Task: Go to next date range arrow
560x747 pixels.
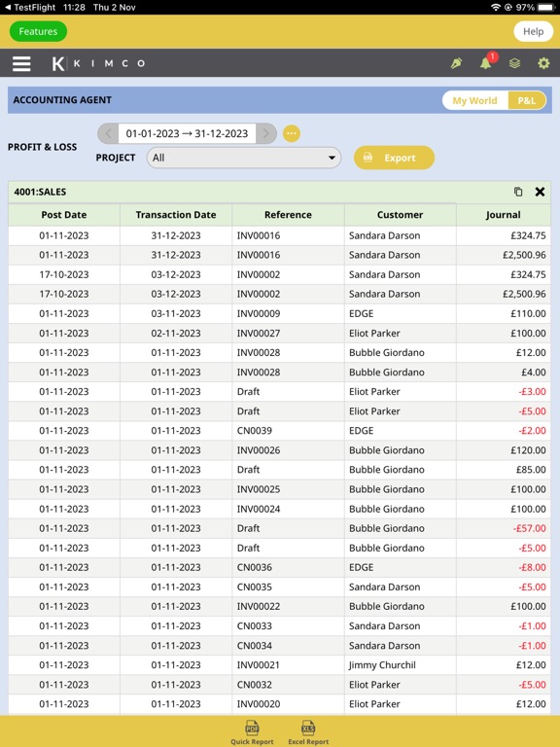Action: (x=266, y=133)
